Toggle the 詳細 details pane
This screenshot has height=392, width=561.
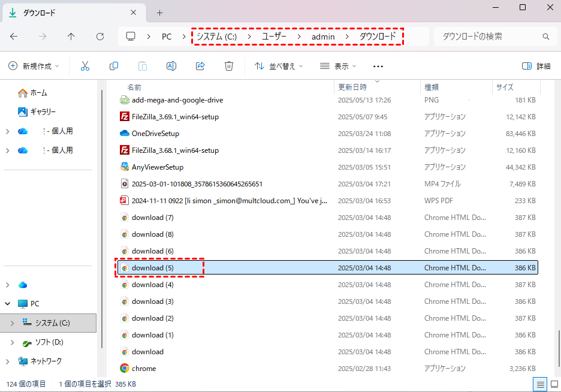click(536, 66)
